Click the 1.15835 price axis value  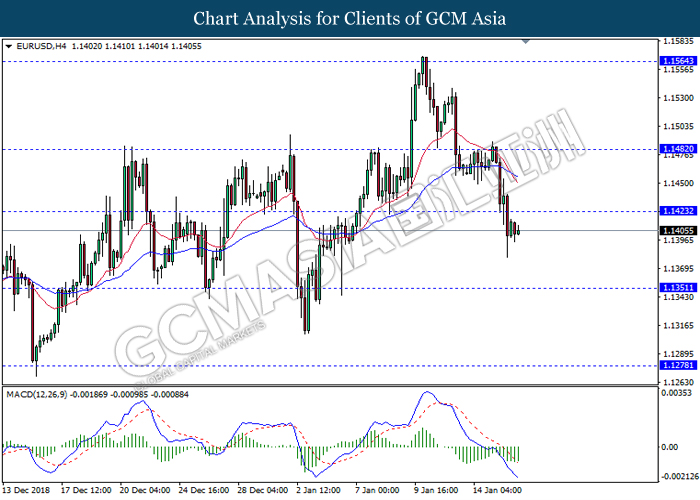click(x=679, y=41)
